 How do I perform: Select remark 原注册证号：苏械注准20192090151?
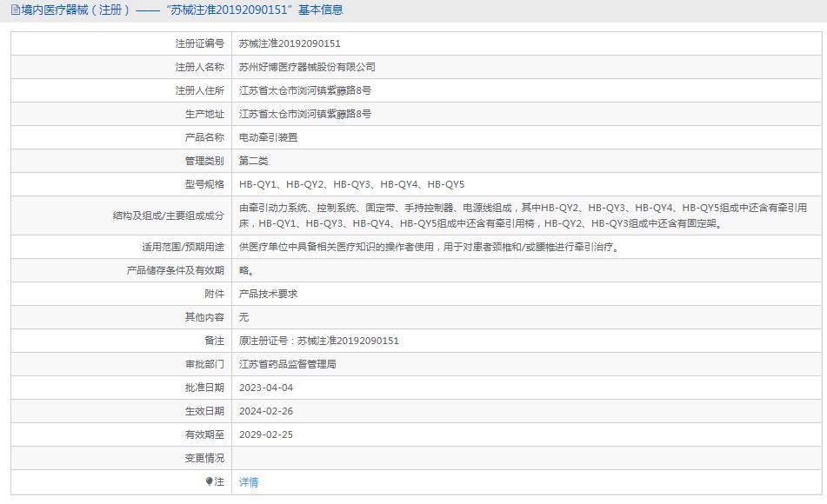[318, 341]
